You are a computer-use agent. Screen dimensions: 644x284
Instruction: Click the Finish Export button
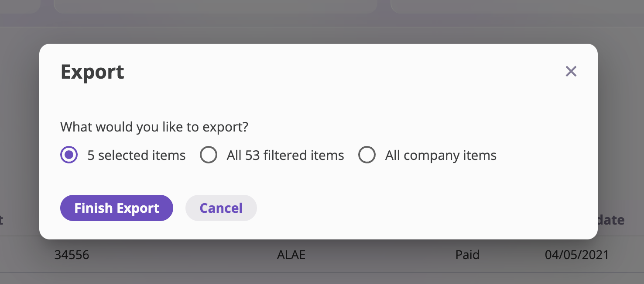[116, 208]
